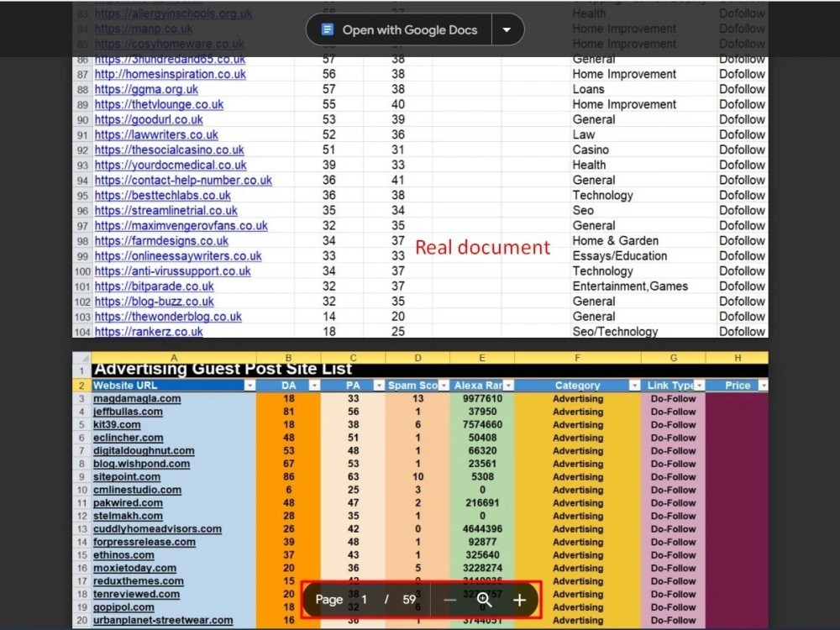Open the onlineessaywriters.co.uk link
The image size is (840, 630).
(x=178, y=256)
